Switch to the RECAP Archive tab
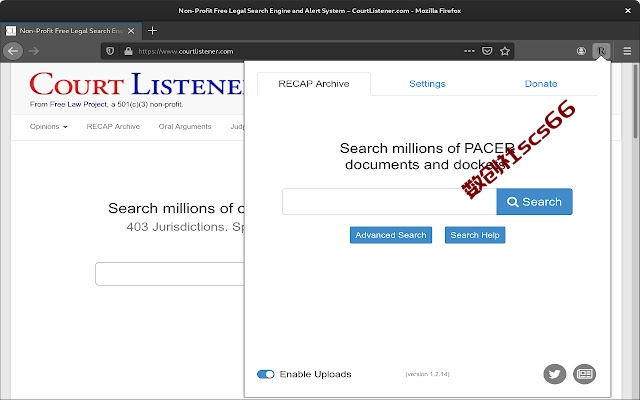Image resolution: width=640 pixels, height=400 pixels. coord(314,84)
